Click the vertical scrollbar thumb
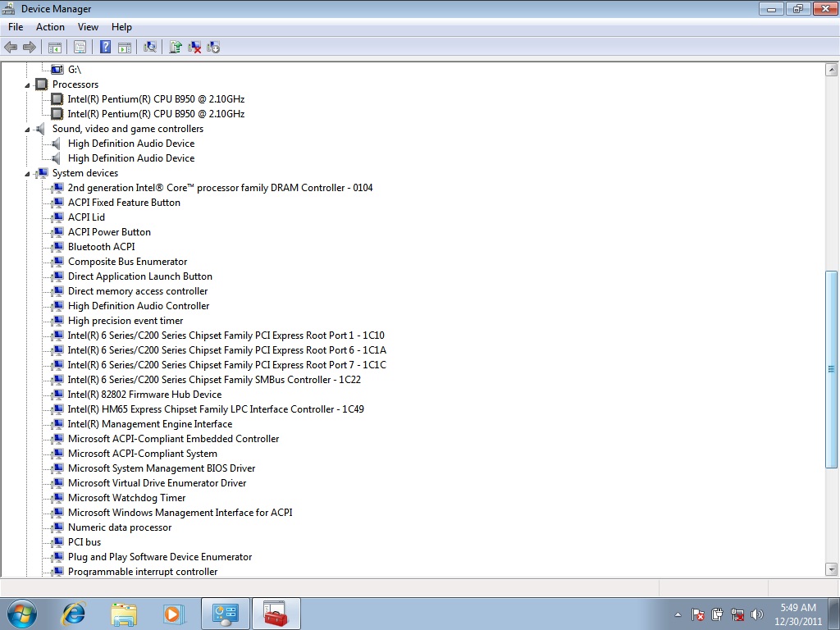The height and width of the screenshot is (630, 840). [832, 369]
